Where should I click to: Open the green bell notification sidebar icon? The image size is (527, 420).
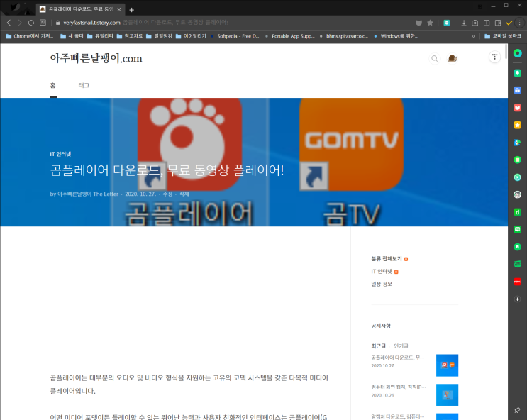518,72
